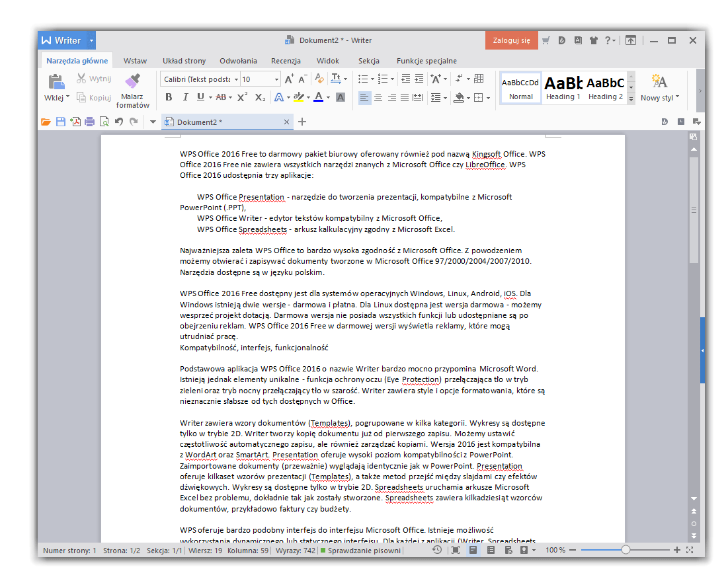Apply subscript formatting

point(260,97)
